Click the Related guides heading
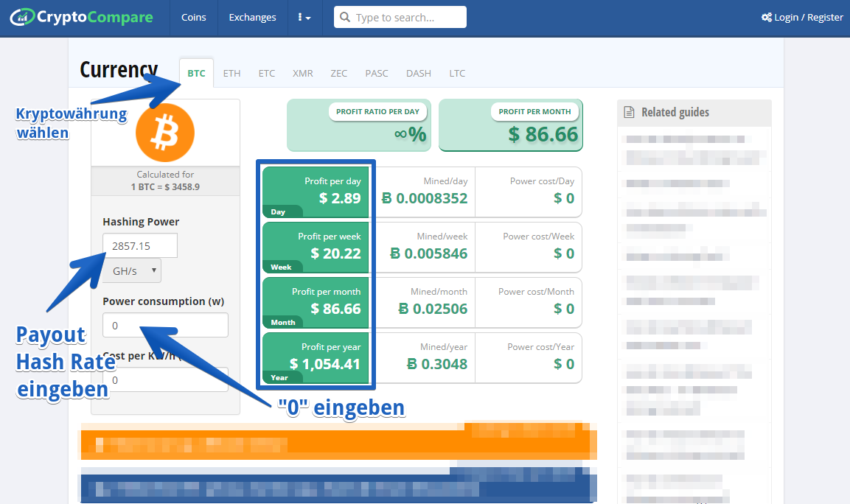 675,112
